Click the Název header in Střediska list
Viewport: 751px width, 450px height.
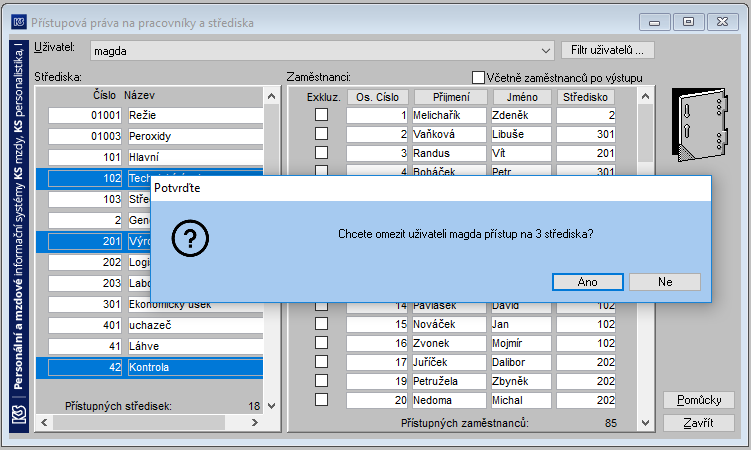[139, 95]
